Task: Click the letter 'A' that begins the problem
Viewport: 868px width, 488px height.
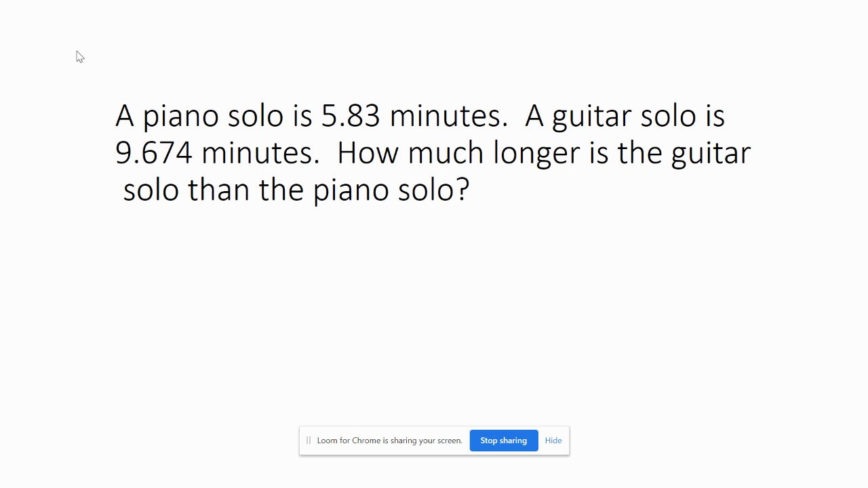Action: pyautogui.click(x=125, y=116)
